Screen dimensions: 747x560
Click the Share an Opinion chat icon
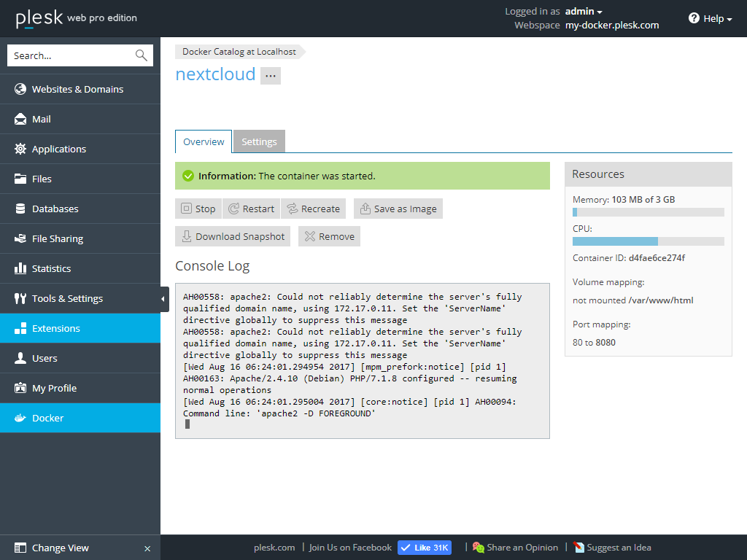[479, 548]
